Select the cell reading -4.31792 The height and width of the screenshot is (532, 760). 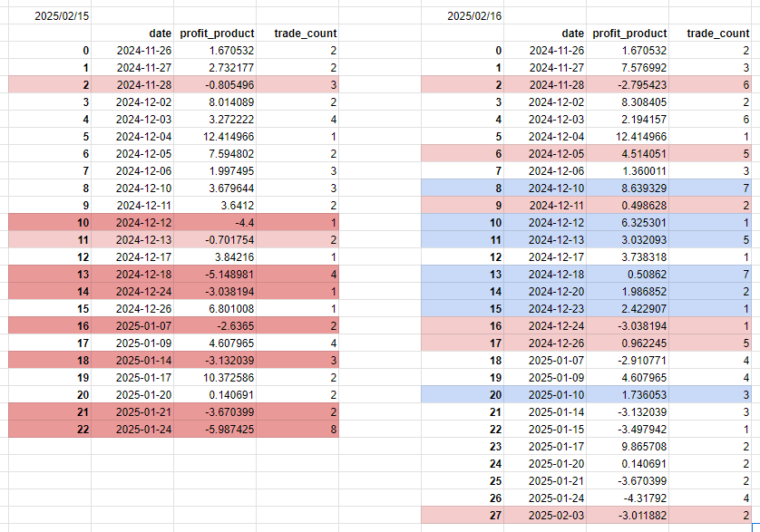click(628, 498)
